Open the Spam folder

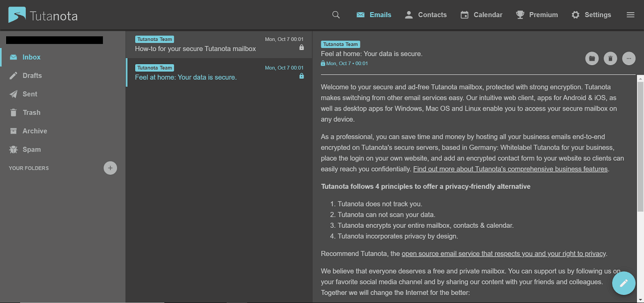[63, 149]
